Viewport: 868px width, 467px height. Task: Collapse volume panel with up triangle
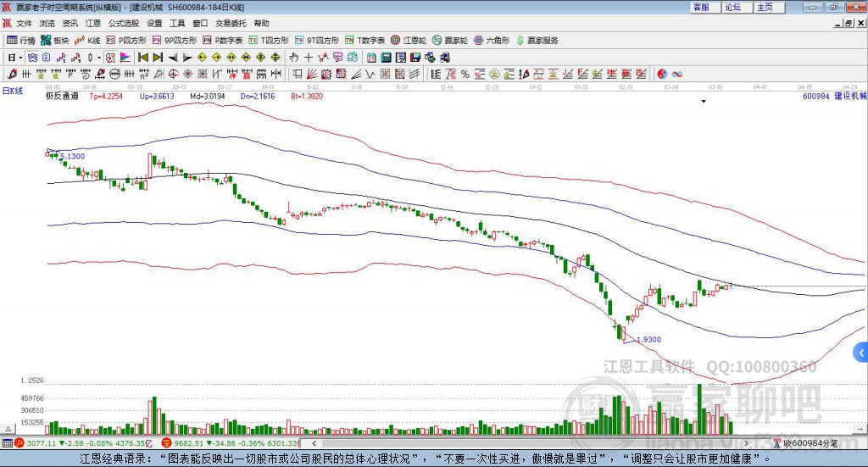tap(8, 429)
